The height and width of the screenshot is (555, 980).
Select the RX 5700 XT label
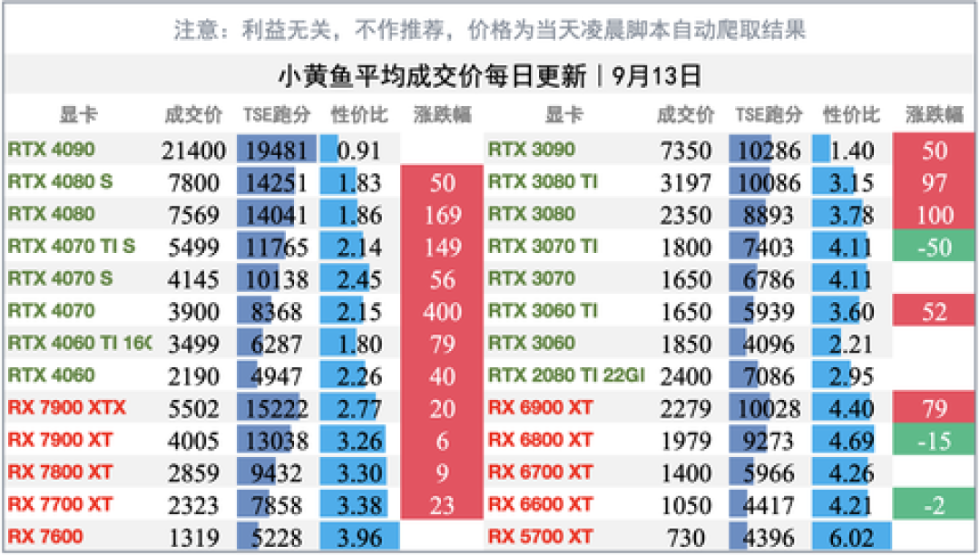point(540,536)
